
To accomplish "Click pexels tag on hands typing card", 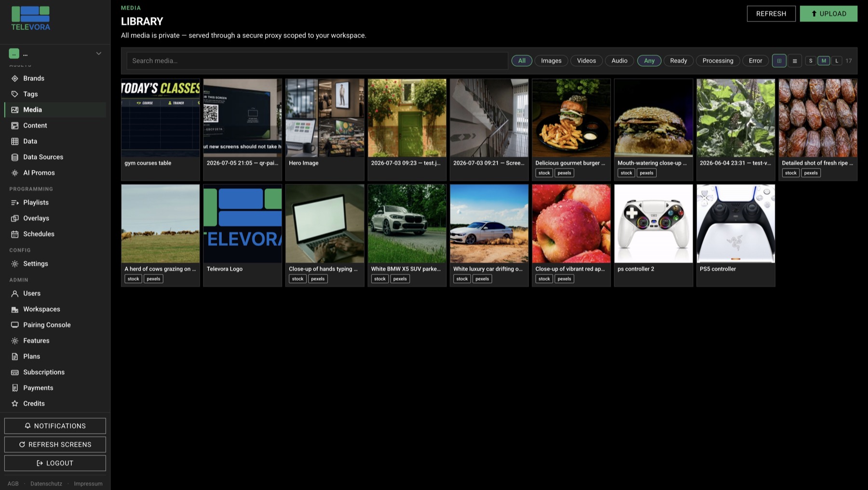I will click(318, 279).
